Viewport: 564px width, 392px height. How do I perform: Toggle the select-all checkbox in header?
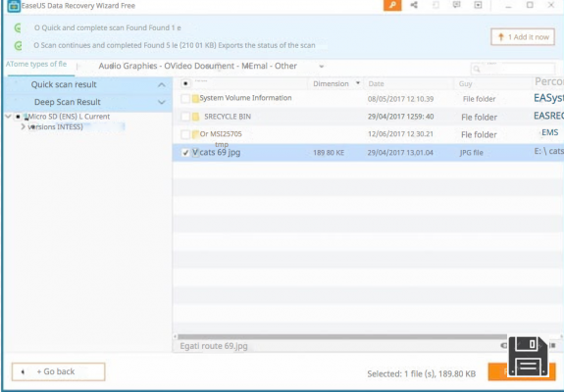[x=185, y=83]
